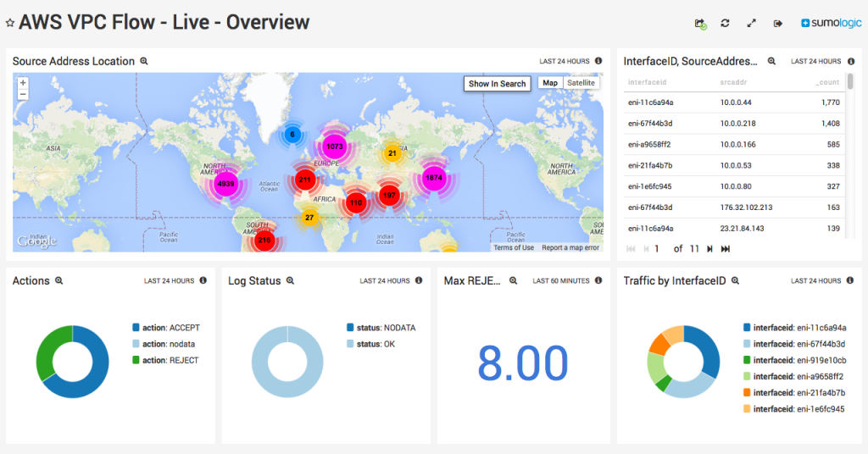
Task: Toggle eni-1e6fc945 legend entry in Traffic chart
Action: click(793, 408)
